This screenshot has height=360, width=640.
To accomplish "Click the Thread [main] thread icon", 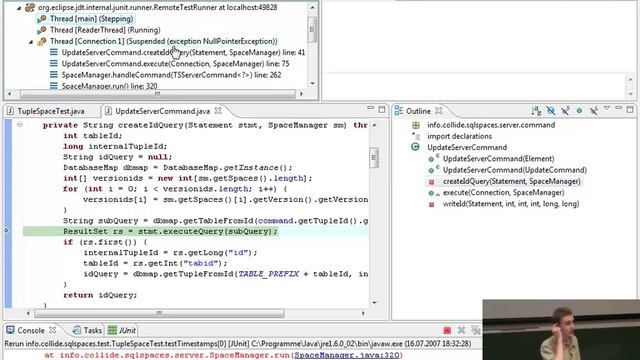I will pos(42,19).
